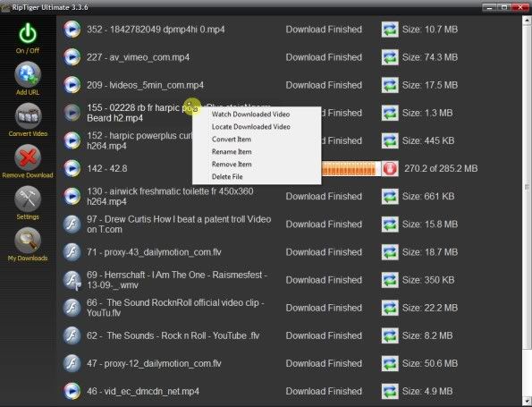Viewport: 532px width, 407px height.
Task: Click the flash icon for 97 - Drew Curtis
Action: pyautogui.click(x=72, y=224)
